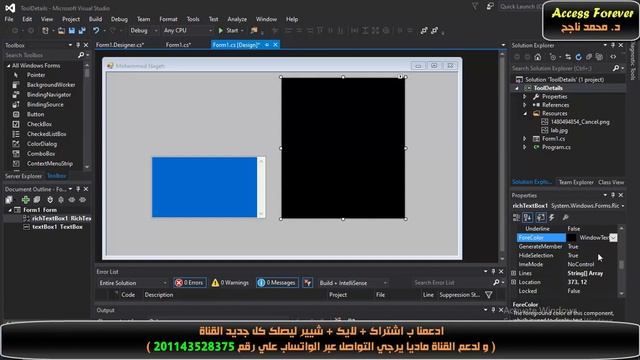Image resolution: width=640 pixels, height=360 pixels.
Task: Select Button control in Toolbox
Action: [35, 114]
